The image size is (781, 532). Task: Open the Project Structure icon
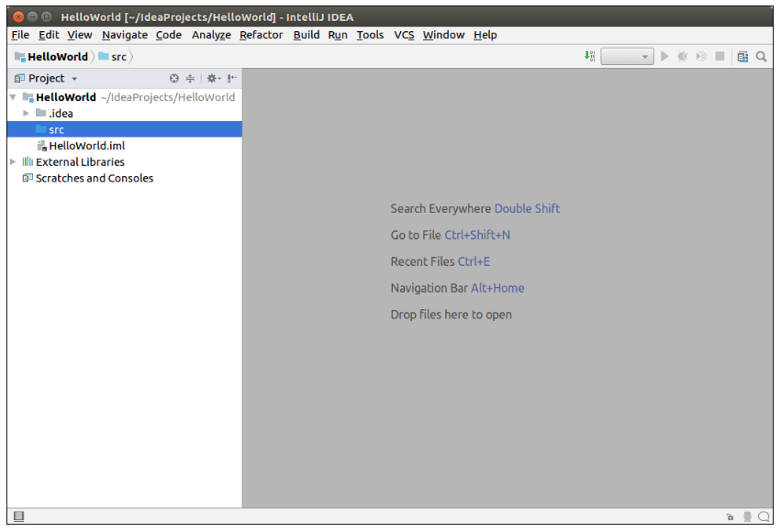click(x=742, y=57)
